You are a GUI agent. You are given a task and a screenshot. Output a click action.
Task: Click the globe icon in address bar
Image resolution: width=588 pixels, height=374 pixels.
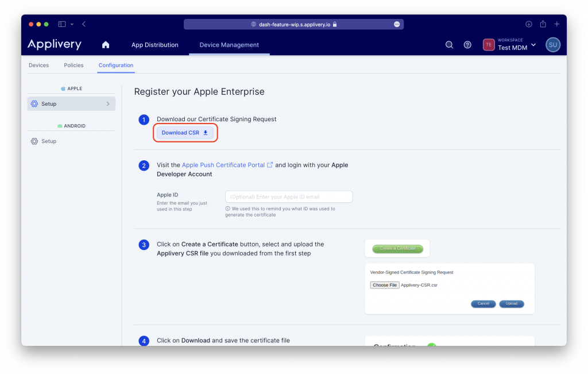click(x=253, y=24)
